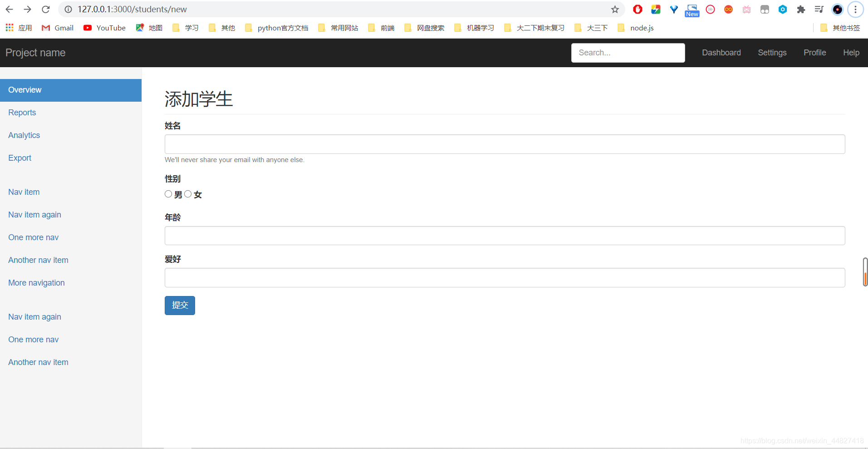
Task: Select Overview in the sidebar
Action: pos(71,90)
